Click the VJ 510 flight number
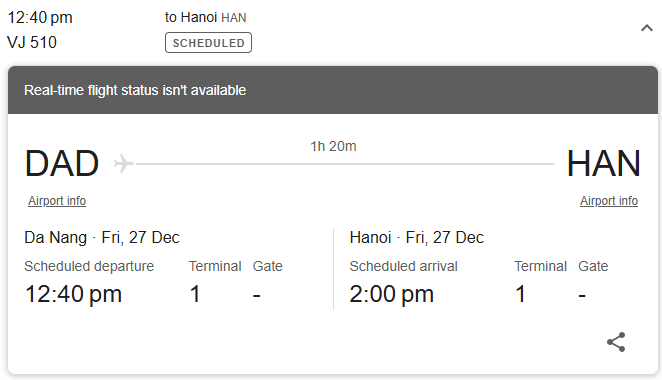The width and height of the screenshot is (662, 380). pos(32,42)
